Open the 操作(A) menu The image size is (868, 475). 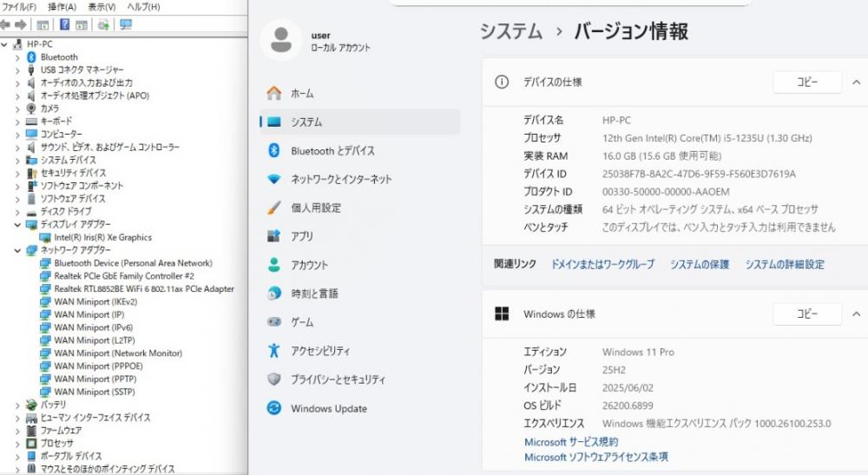click(x=62, y=7)
